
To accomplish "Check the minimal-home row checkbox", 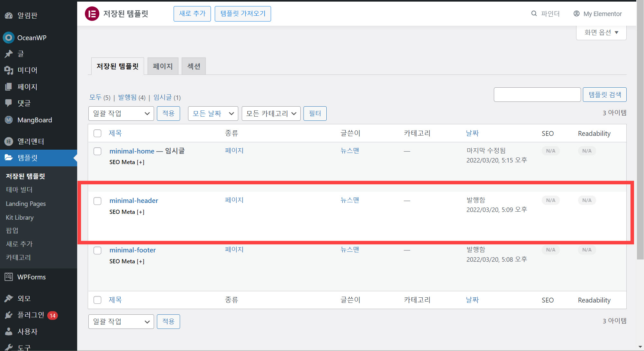I will pos(97,151).
